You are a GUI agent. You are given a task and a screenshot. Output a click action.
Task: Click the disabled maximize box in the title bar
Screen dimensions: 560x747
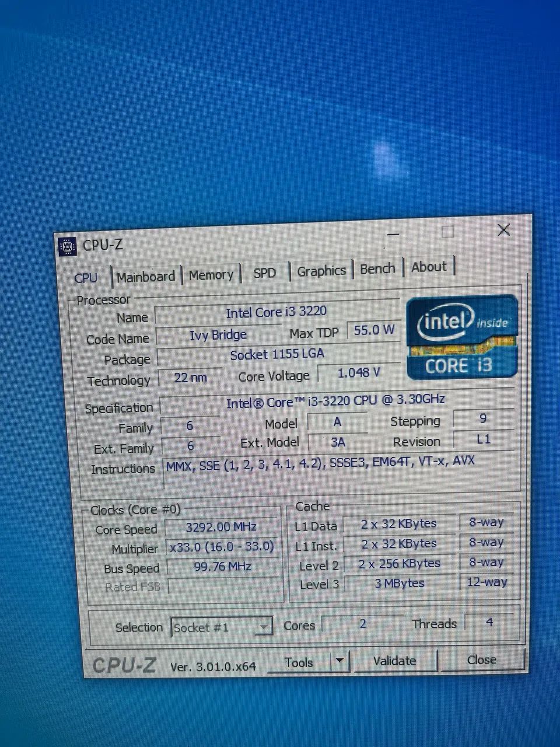click(448, 232)
